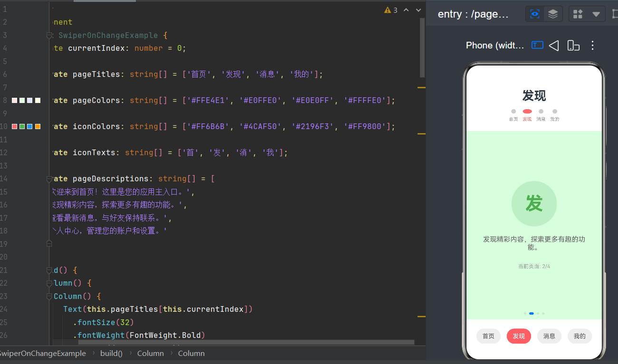Open the lavender #E0E0FF gutter color swatch
This screenshot has width=618, height=364.
pyautogui.click(x=30, y=101)
